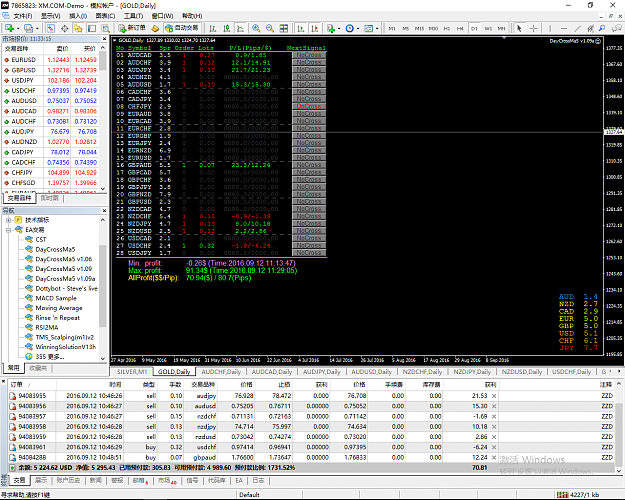This screenshot has width=625, height=500.
Task: Toggle the Terminal panel icon
Action: tap(92, 28)
